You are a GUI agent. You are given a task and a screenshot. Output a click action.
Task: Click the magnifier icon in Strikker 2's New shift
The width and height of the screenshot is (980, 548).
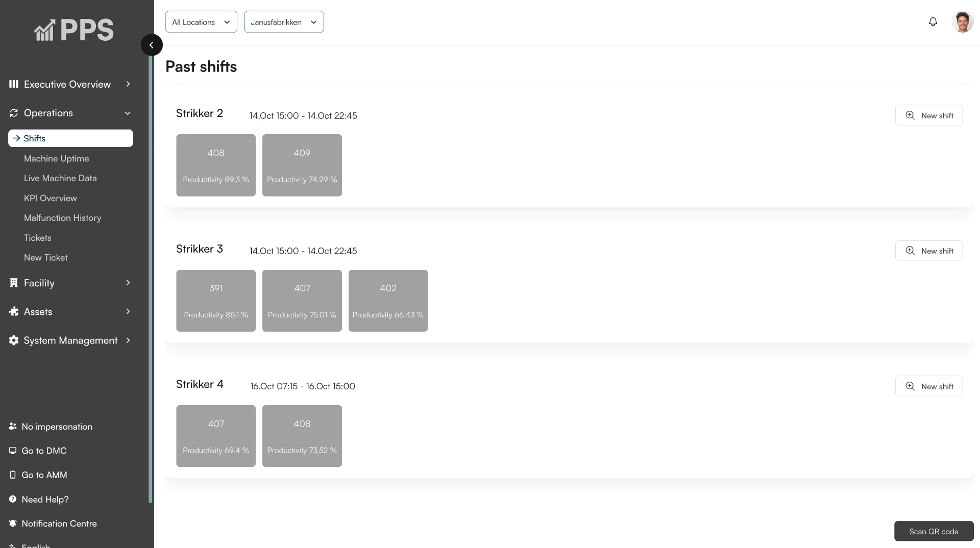pos(910,115)
